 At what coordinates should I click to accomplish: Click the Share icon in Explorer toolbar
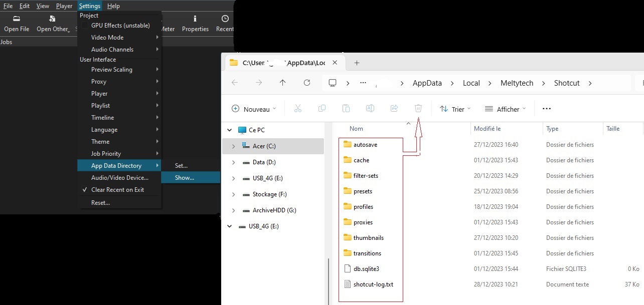[x=394, y=109]
